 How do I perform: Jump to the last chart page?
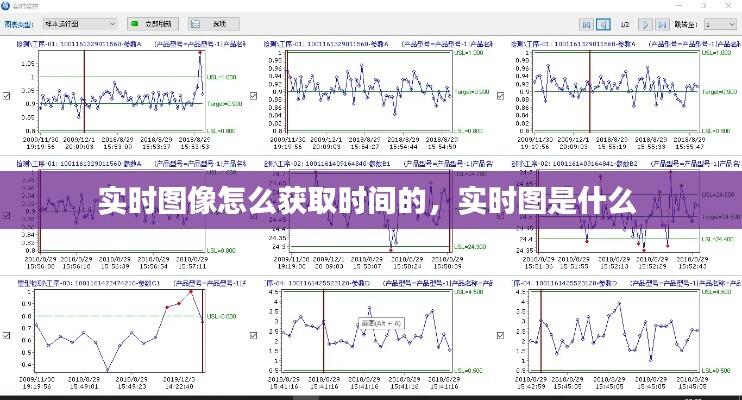(x=663, y=23)
